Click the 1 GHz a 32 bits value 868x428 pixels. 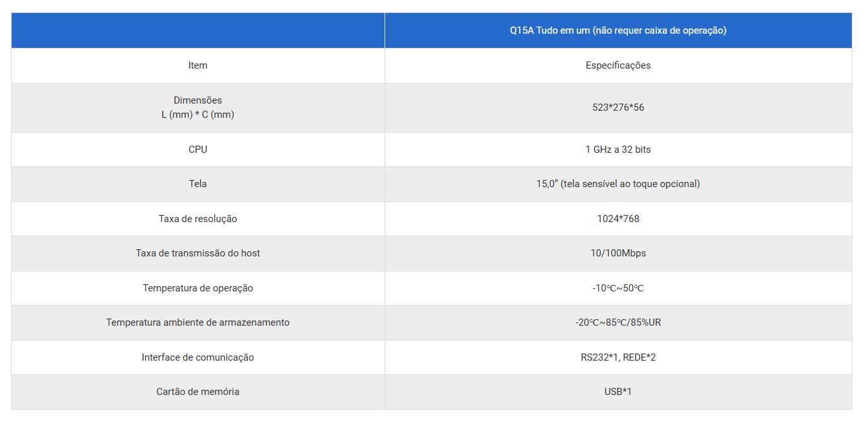(618, 150)
